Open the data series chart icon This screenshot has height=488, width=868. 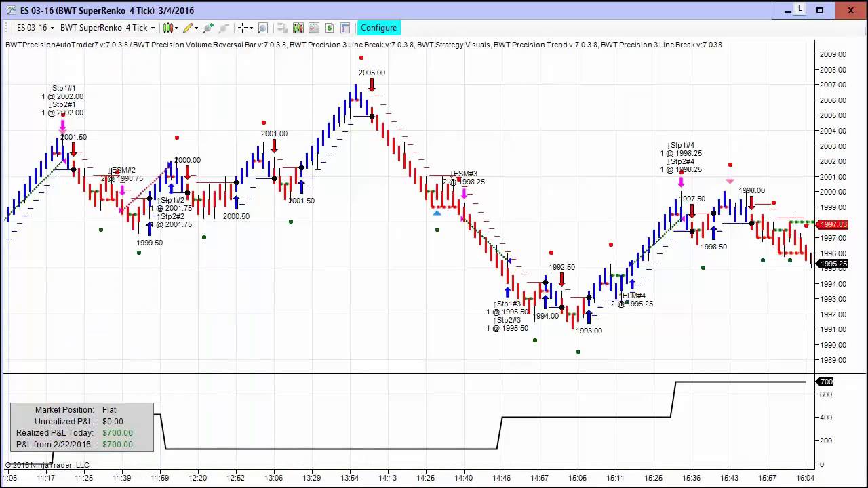click(x=313, y=28)
